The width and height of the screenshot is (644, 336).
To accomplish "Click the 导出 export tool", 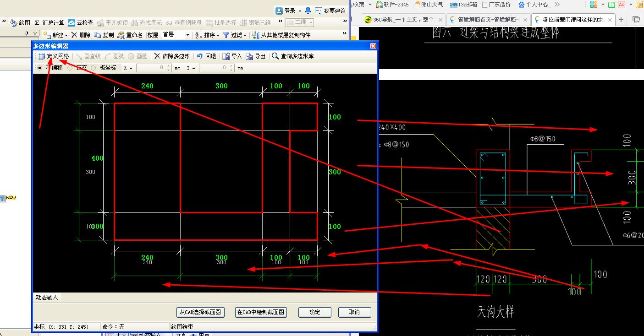I will [256, 56].
